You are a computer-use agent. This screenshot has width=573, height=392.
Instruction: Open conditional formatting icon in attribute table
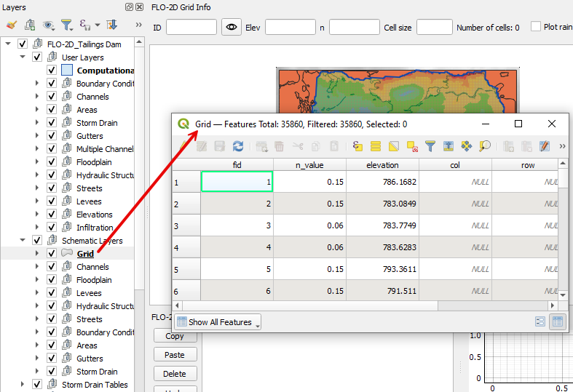(544, 146)
